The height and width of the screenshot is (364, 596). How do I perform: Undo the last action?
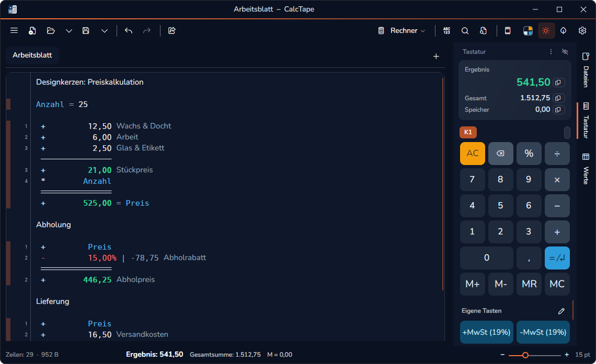[129, 30]
